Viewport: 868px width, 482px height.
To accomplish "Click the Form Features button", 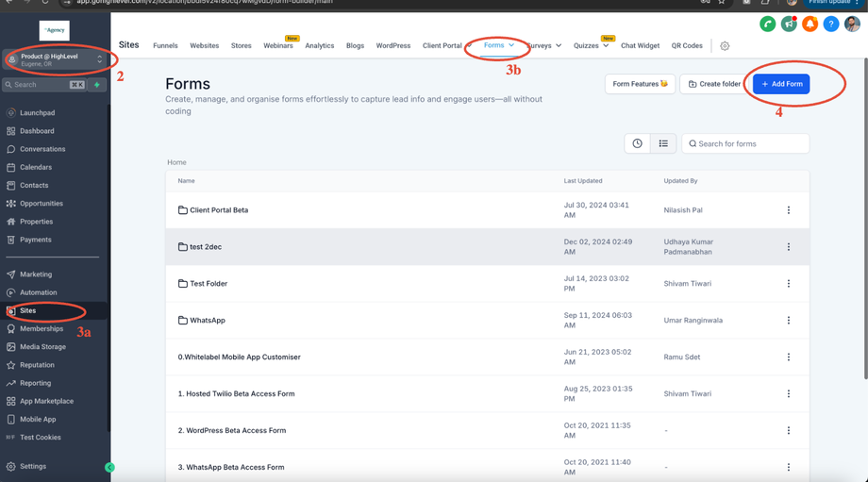I will 640,84.
